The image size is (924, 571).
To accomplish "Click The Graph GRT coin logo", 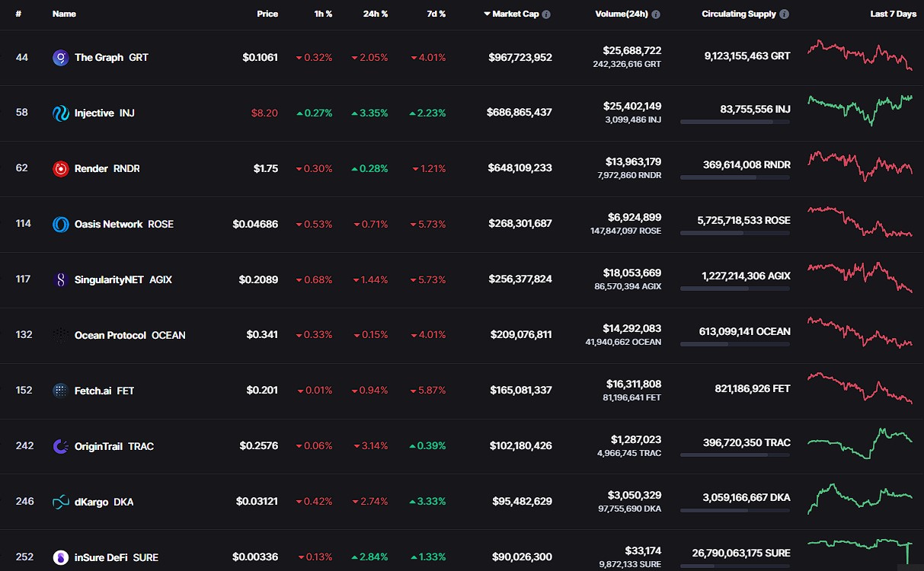I will tap(61, 57).
